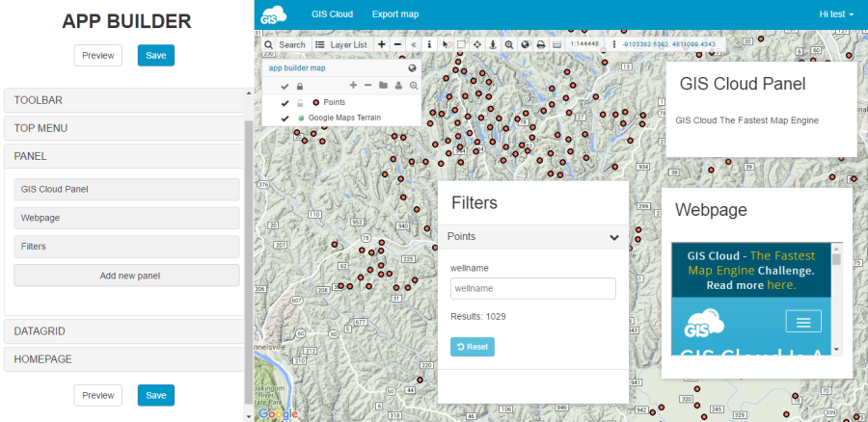Screen dimensions: 868x422
Task: Hide the Points layer via its checkmark
Action: click(x=285, y=103)
